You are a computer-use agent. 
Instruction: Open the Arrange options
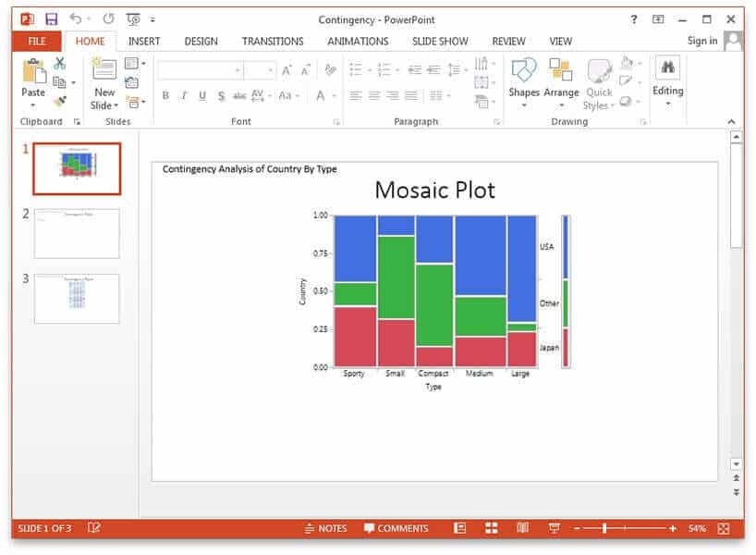coord(561,72)
